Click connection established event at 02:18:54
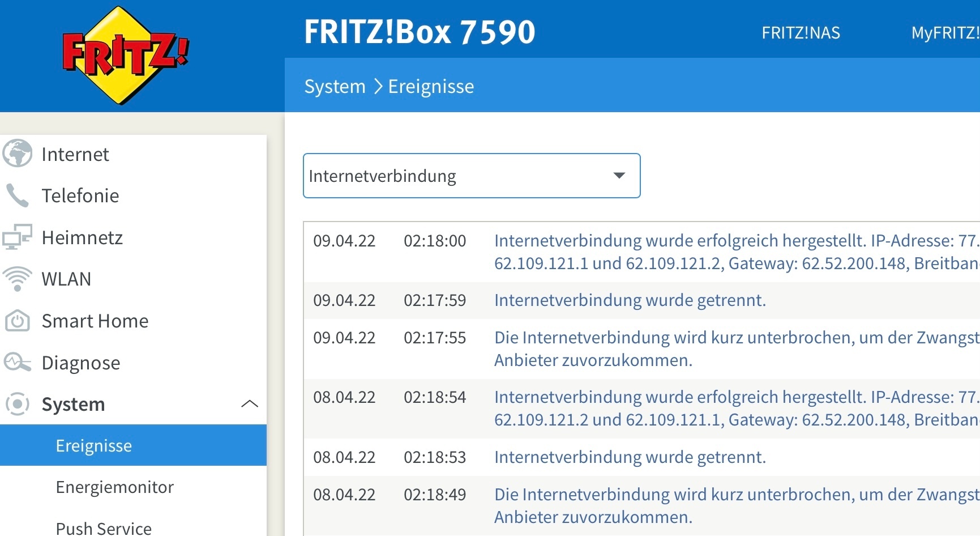980x536 pixels. [x=737, y=409]
